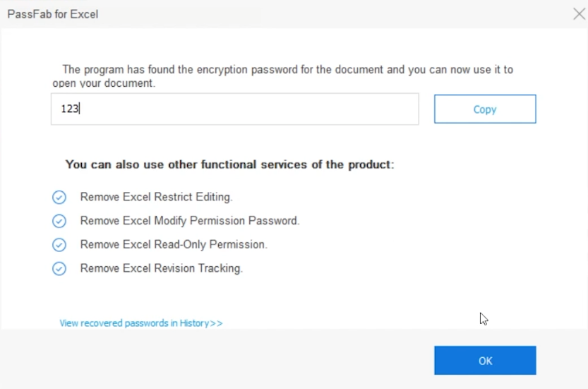This screenshot has width=588, height=389.
Task: Click the arrows after the History link
Action: pos(216,323)
